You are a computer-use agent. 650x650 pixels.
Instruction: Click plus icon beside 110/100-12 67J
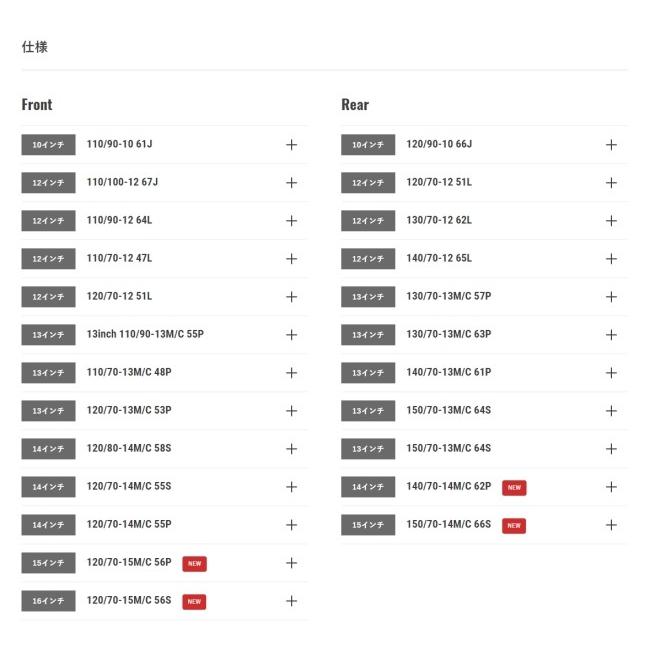tap(291, 183)
